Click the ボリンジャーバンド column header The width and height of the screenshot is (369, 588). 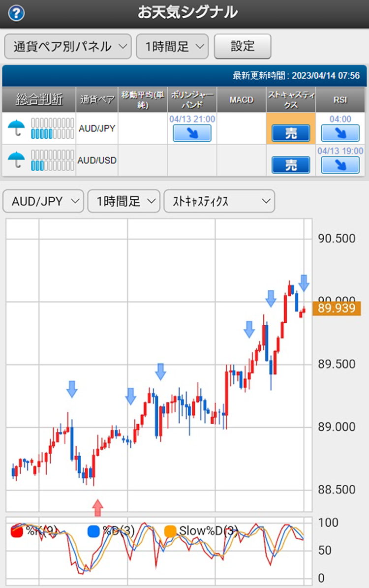pyautogui.click(x=192, y=100)
